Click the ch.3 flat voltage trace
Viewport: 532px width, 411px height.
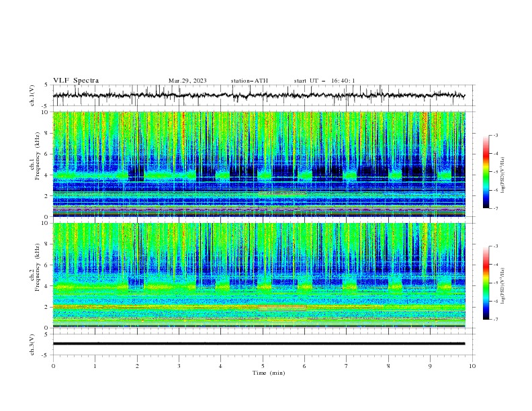259,344
